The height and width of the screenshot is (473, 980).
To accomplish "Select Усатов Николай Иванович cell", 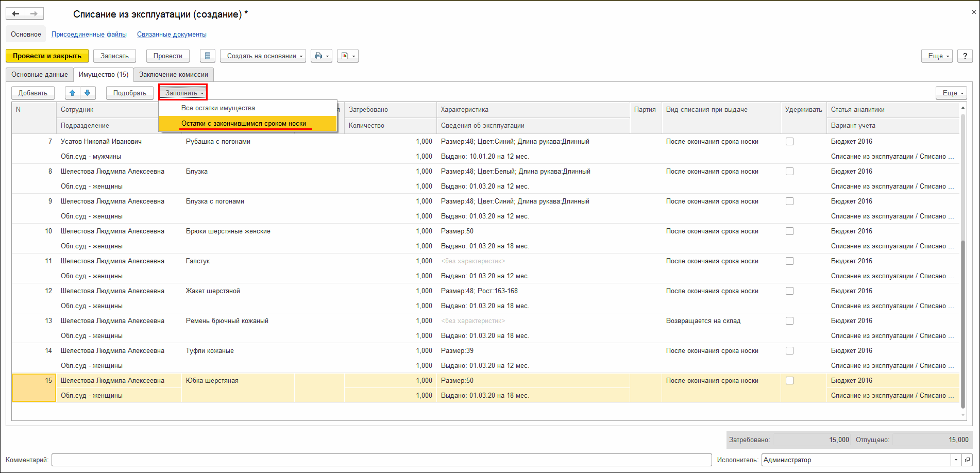I will pos(119,141).
